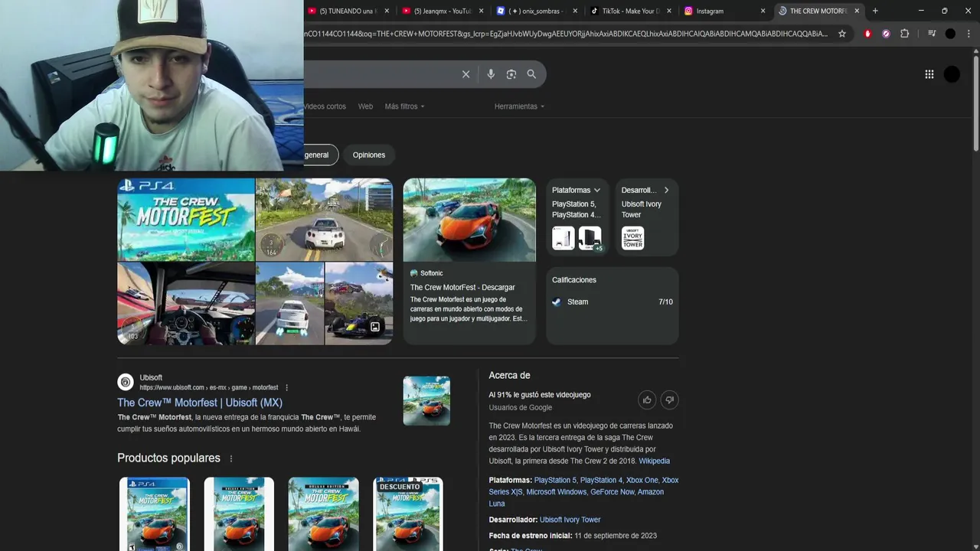Open The Crew Motorfest Ubisoft (MX) link
The width and height of the screenshot is (980, 551).
[200, 403]
